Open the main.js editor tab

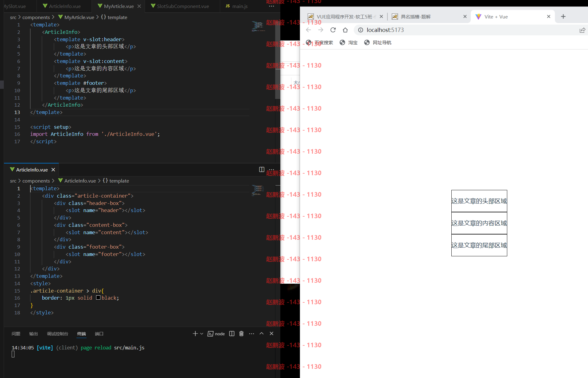coord(237,6)
